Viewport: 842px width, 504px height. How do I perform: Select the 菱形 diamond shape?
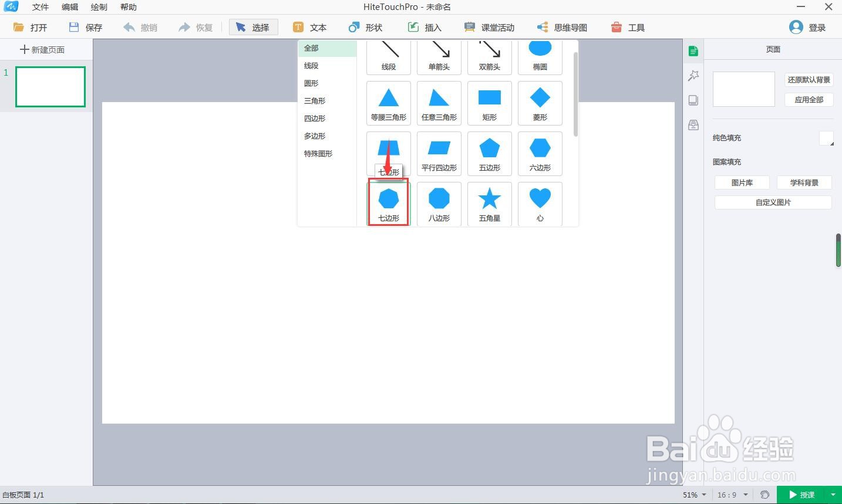coord(540,103)
